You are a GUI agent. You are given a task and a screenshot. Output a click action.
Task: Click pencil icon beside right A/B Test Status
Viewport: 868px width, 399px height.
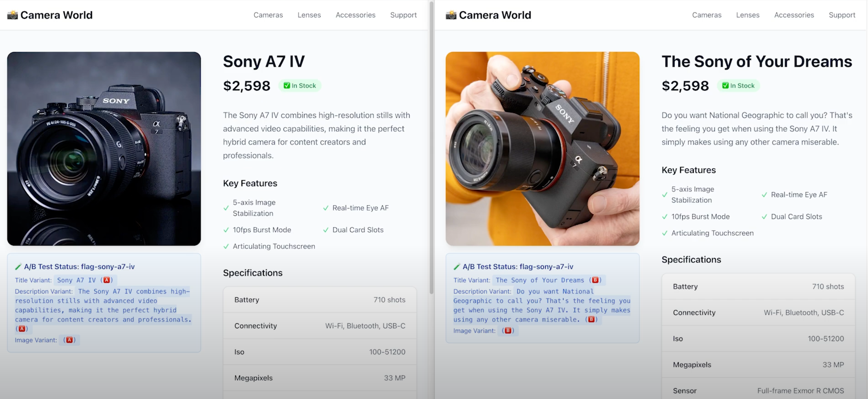coord(457,267)
